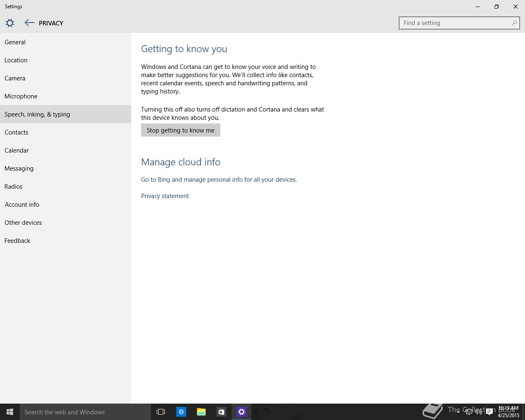This screenshot has height=420, width=525.
Task: Close the Settings window
Action: pyautogui.click(x=516, y=7)
